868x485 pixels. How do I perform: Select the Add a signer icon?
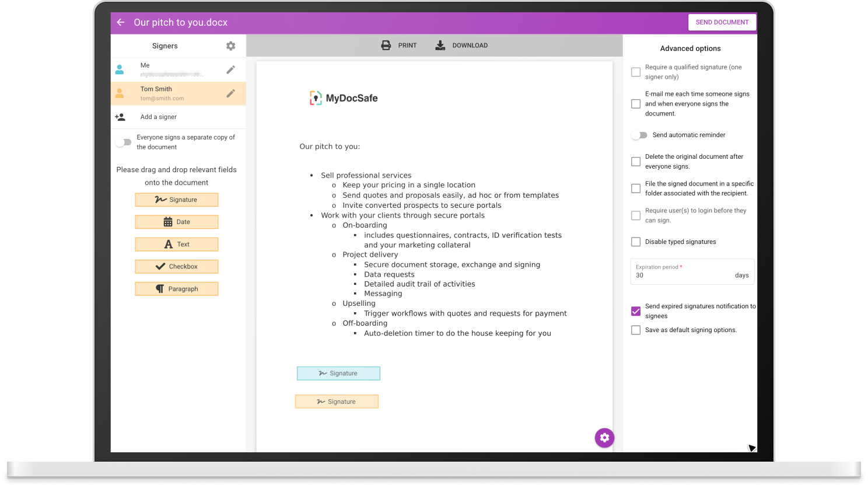pos(120,117)
